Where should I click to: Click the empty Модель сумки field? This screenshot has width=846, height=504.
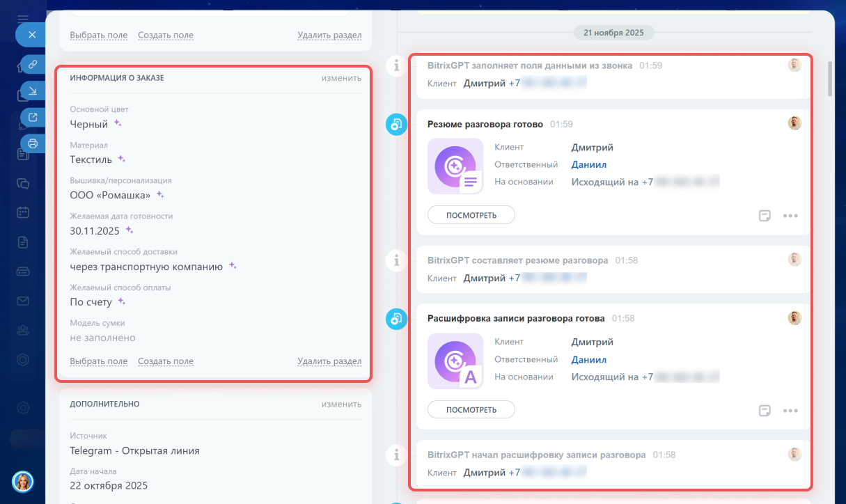point(102,338)
